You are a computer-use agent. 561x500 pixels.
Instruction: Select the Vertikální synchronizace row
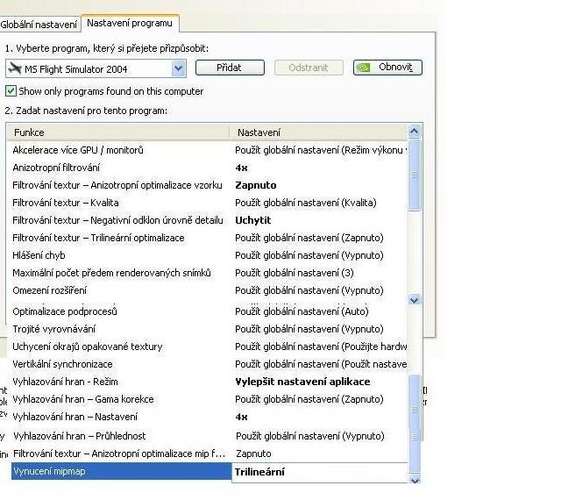pyautogui.click(x=210, y=364)
